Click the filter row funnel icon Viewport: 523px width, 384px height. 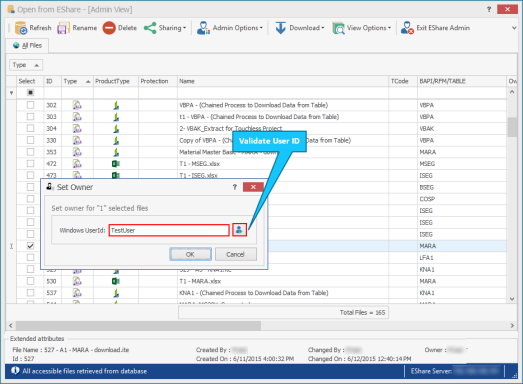[x=11, y=93]
